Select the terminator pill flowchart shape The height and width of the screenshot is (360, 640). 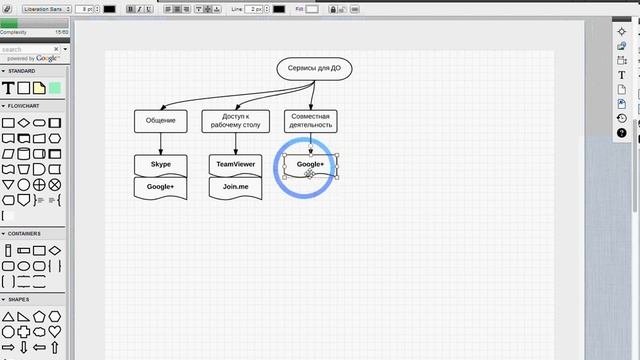pos(39,123)
